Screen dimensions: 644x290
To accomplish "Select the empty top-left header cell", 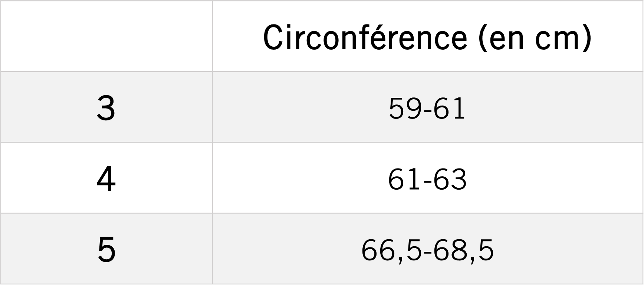I will pyautogui.click(x=106, y=36).
